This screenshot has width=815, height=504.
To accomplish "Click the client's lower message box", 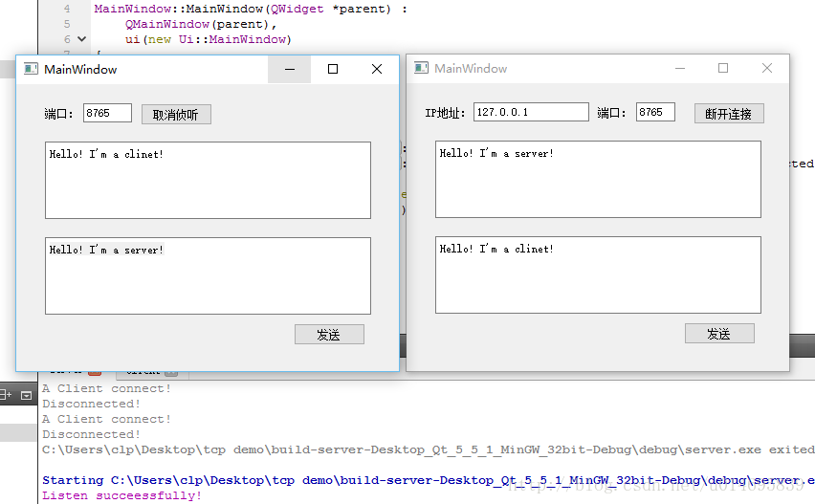I will (x=598, y=274).
